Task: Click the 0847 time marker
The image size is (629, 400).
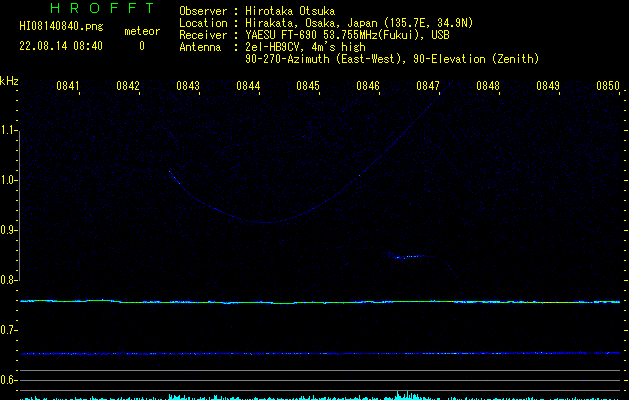Action: (x=428, y=86)
